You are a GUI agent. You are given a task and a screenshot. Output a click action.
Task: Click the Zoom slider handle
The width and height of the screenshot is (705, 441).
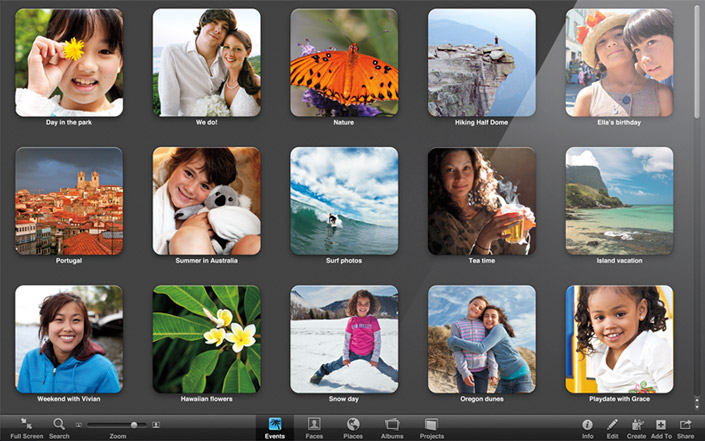pos(134,424)
